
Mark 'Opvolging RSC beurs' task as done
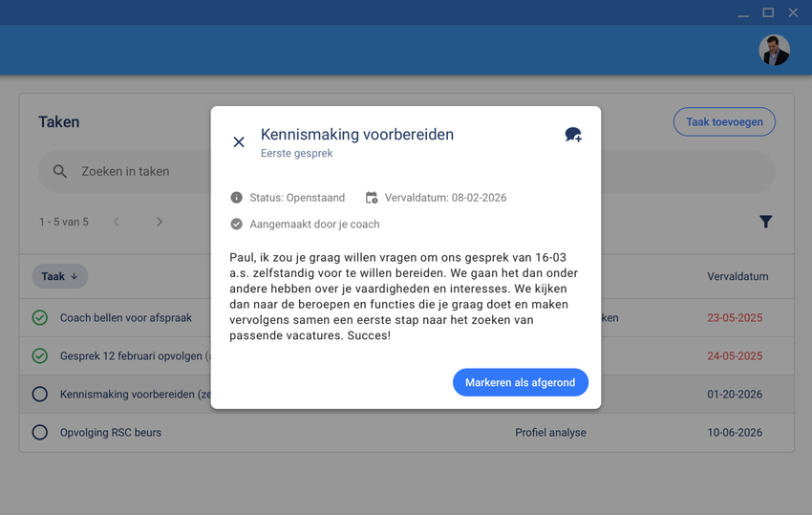coord(40,433)
